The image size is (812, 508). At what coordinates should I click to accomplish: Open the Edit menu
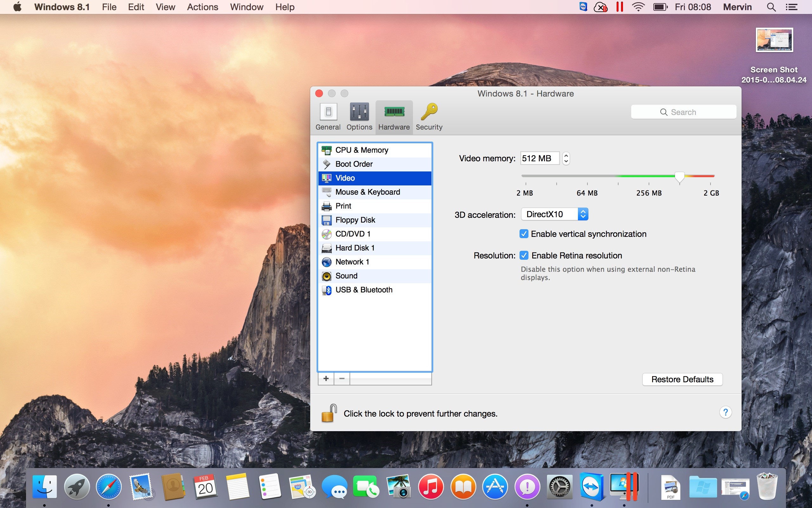click(x=136, y=7)
